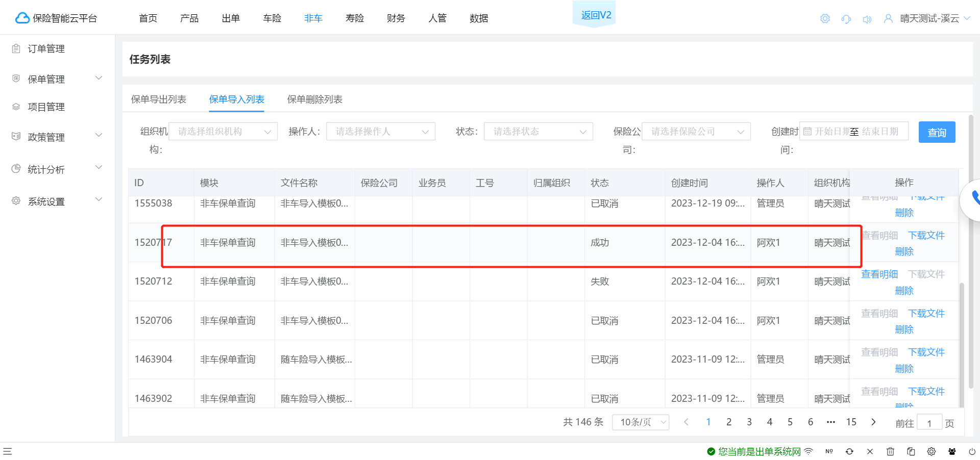This screenshot has height=460, width=980.
Task: Click the № icon in bottom bar
Action: (x=829, y=451)
